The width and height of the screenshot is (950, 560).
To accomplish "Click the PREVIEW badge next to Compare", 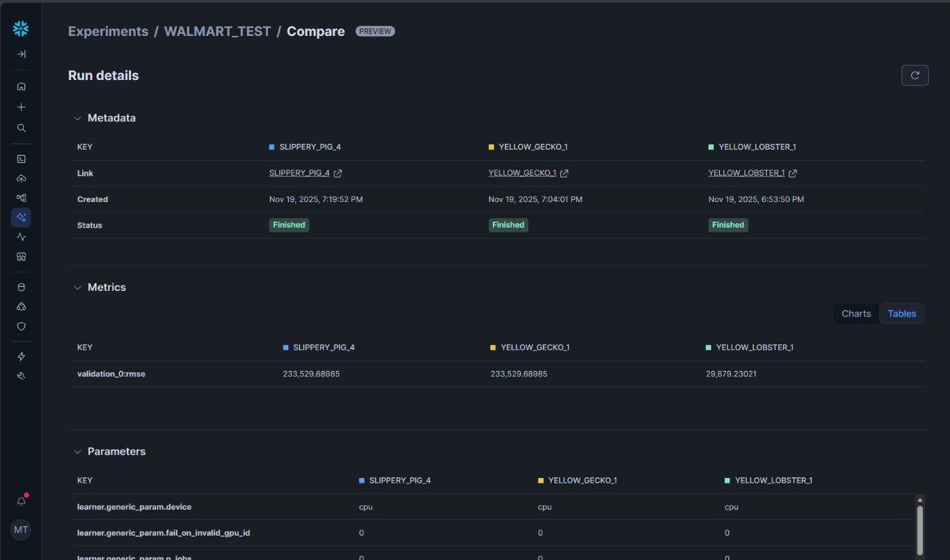I will pos(375,31).
